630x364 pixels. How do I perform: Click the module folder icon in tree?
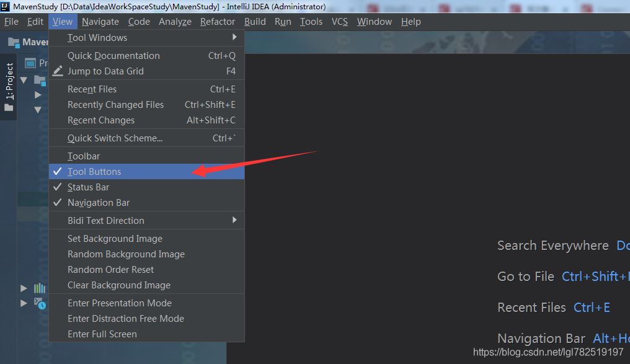click(x=40, y=81)
